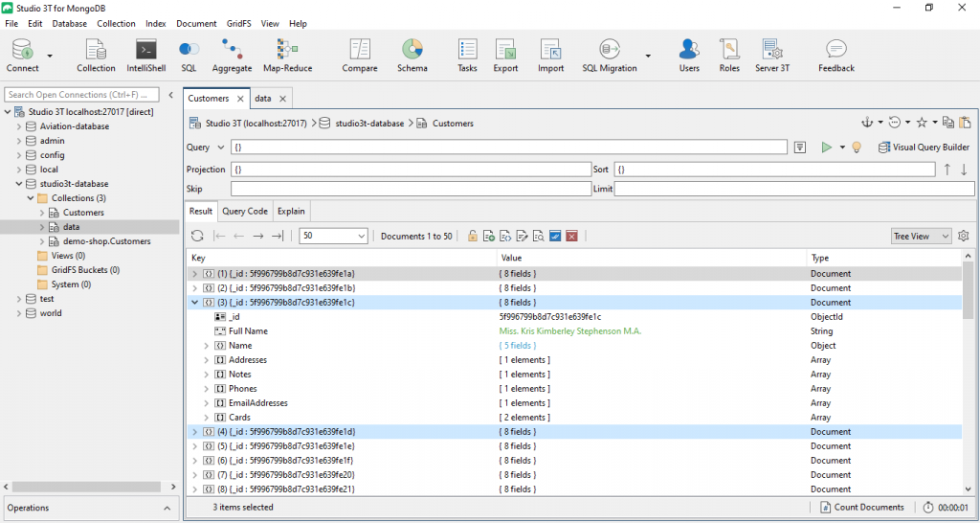
Task: Open the run query dropdown arrow
Action: pos(842,148)
